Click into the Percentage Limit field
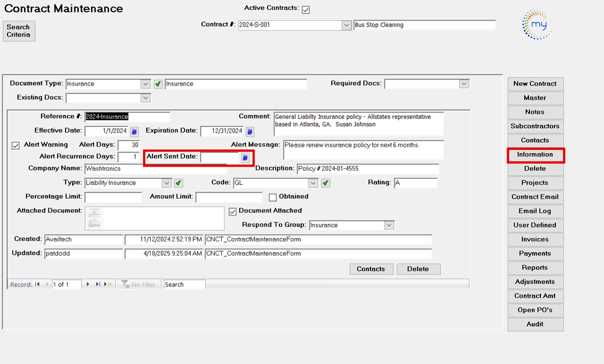Image resolution: width=604 pixels, height=364 pixels. pos(113,197)
